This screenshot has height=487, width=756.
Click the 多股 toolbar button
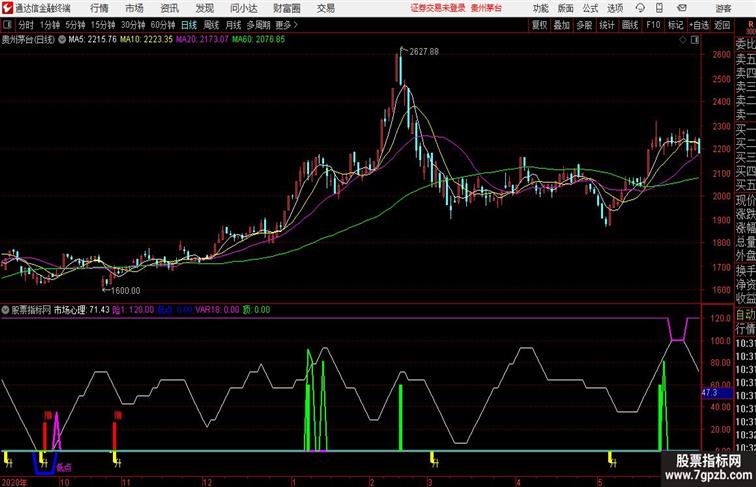click(584, 25)
